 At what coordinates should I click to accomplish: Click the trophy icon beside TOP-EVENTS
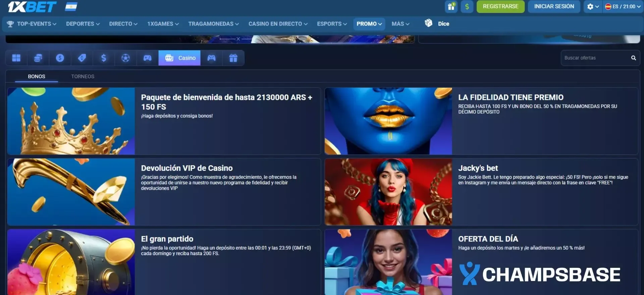(x=10, y=24)
